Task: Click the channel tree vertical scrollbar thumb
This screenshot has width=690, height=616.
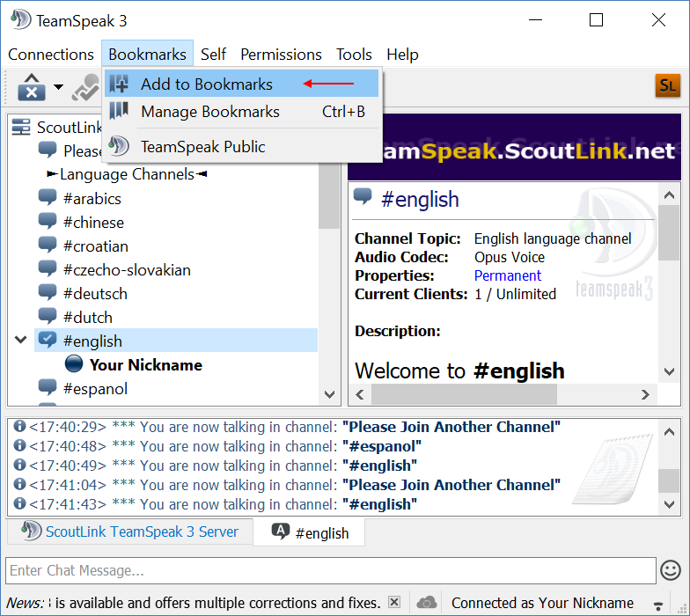Action: tap(329, 195)
